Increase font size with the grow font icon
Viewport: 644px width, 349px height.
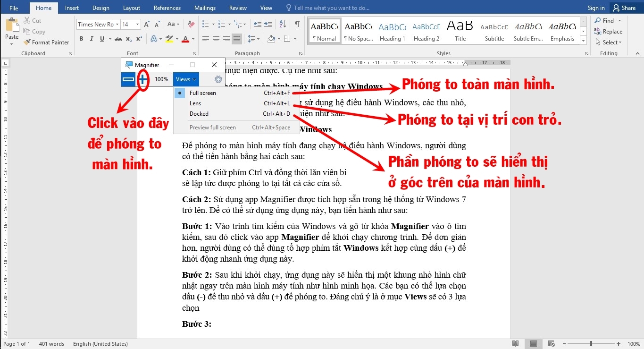[147, 24]
